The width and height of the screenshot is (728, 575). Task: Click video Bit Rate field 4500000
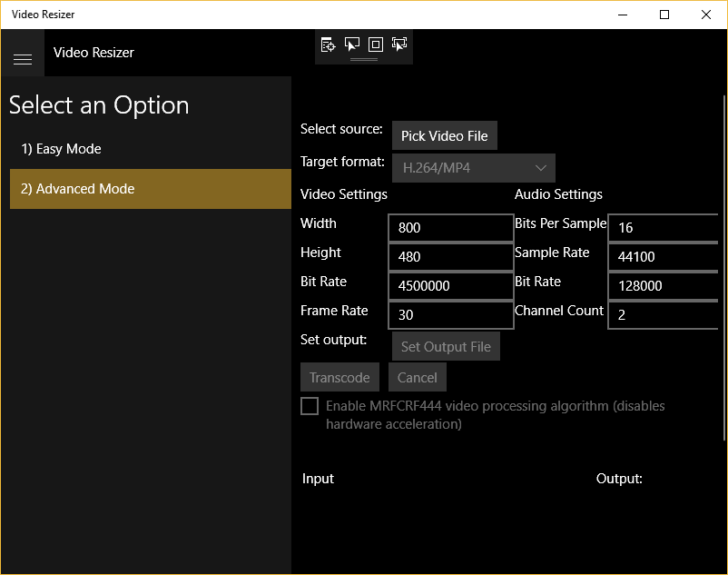451,285
